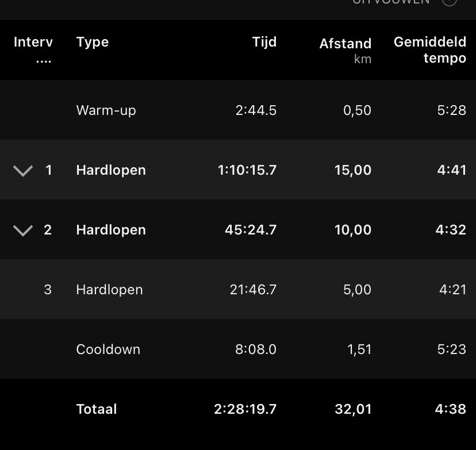476x450 pixels.
Task: Click the Afstand column header
Action: [x=346, y=44]
